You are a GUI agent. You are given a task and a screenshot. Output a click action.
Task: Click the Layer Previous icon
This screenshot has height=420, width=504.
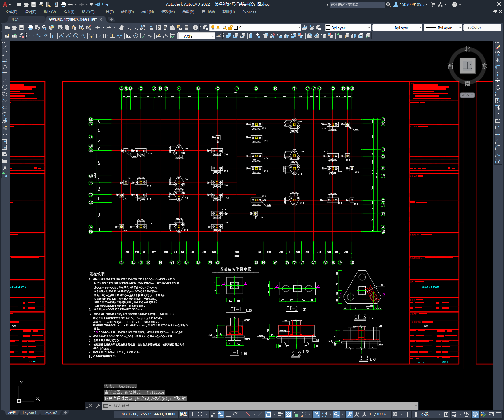(312, 28)
